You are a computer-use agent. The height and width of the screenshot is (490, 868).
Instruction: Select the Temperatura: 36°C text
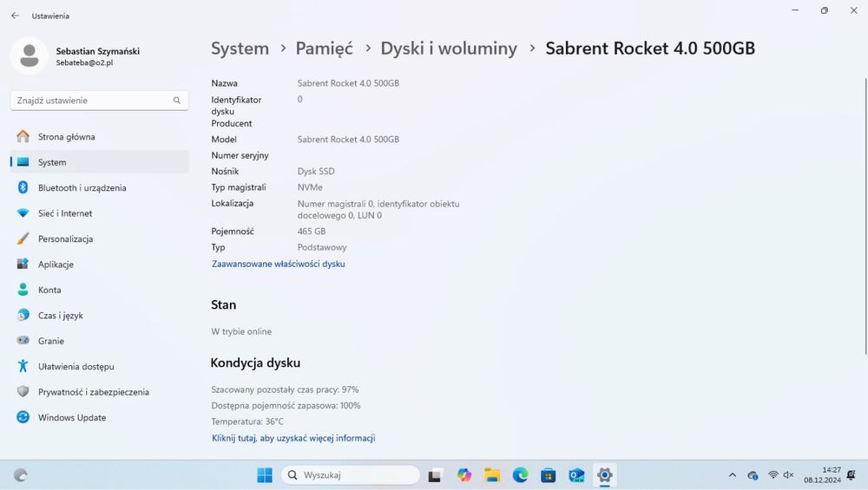pyautogui.click(x=247, y=421)
